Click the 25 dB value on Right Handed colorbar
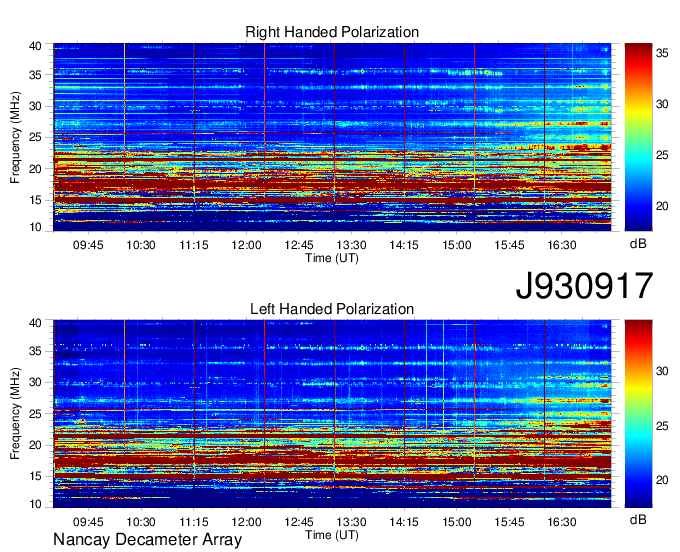Viewport: 680px width, 552px height. (x=662, y=155)
